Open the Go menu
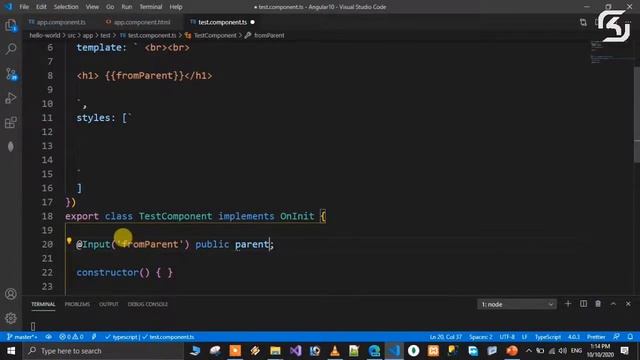Screen dimensions: 640x360 pos(110,7)
